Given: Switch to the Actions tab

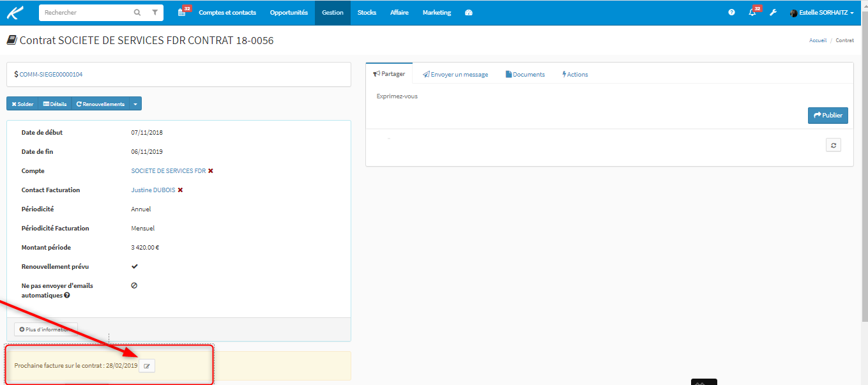Looking at the screenshot, I should point(575,75).
